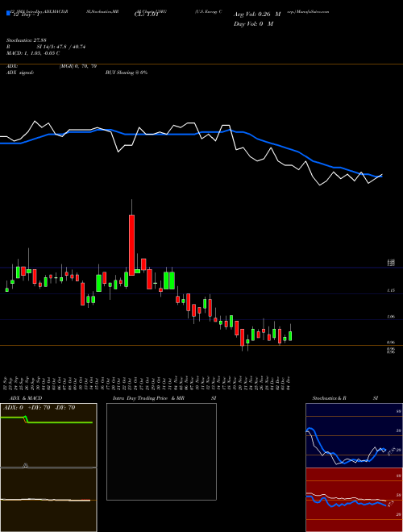Click the 1.06 price axis label
403x532 pixels.
pyautogui.click(x=391, y=317)
